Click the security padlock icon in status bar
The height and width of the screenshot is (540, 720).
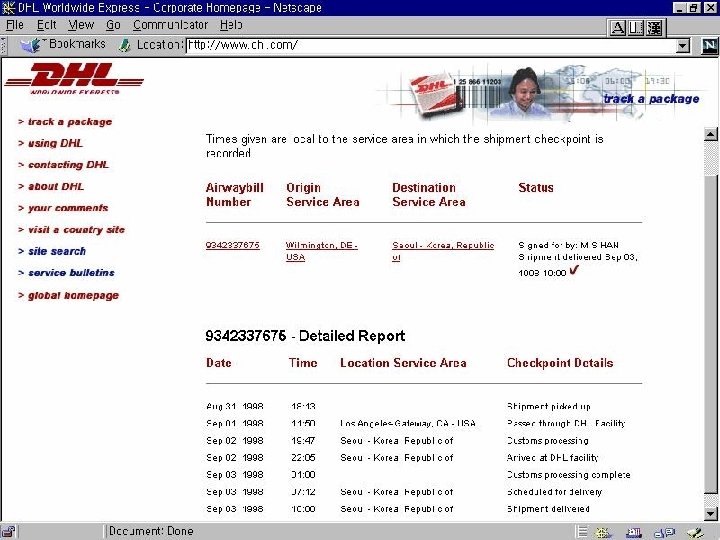[x=8, y=532]
